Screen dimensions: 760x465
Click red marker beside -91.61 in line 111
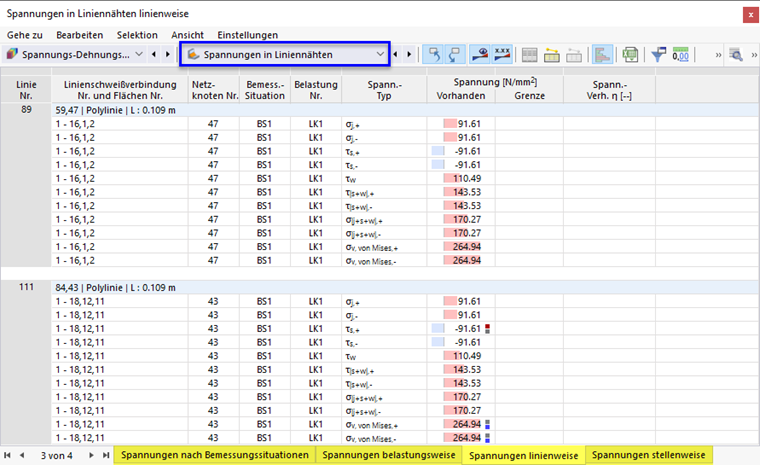[487, 329]
